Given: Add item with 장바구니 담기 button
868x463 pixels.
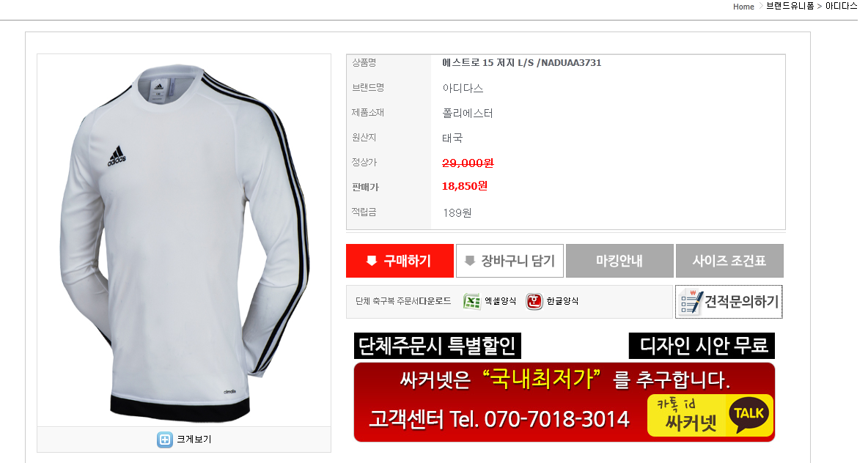Looking at the screenshot, I should click(x=510, y=261).
